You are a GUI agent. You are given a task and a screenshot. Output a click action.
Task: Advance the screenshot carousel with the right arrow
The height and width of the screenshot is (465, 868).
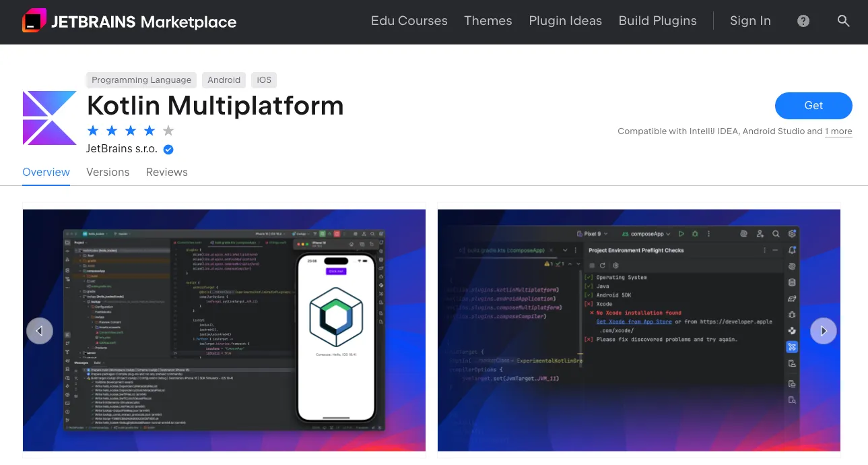pos(823,330)
